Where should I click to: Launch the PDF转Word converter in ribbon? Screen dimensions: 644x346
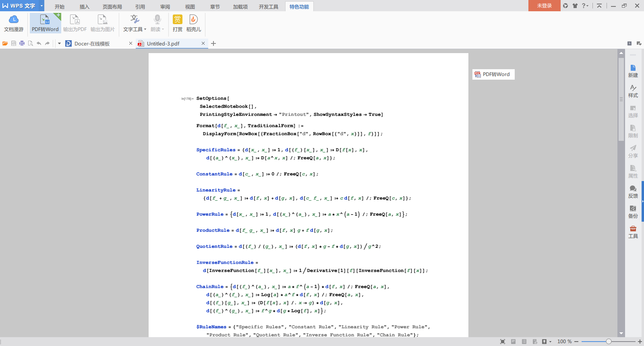tap(45, 23)
